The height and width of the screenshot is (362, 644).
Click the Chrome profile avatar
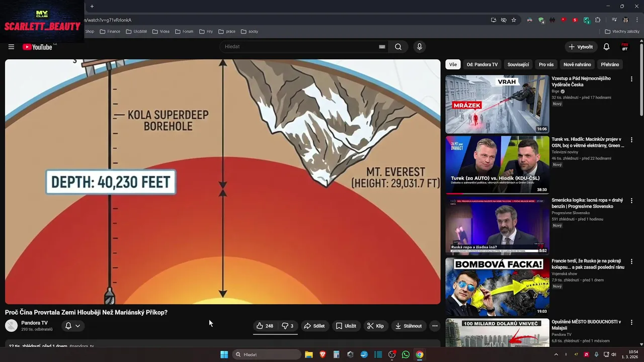coord(626,20)
